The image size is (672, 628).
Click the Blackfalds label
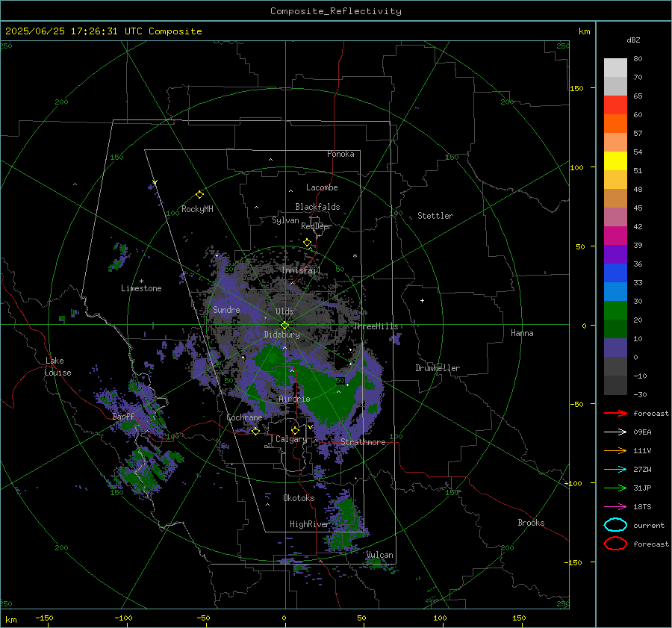(317, 207)
